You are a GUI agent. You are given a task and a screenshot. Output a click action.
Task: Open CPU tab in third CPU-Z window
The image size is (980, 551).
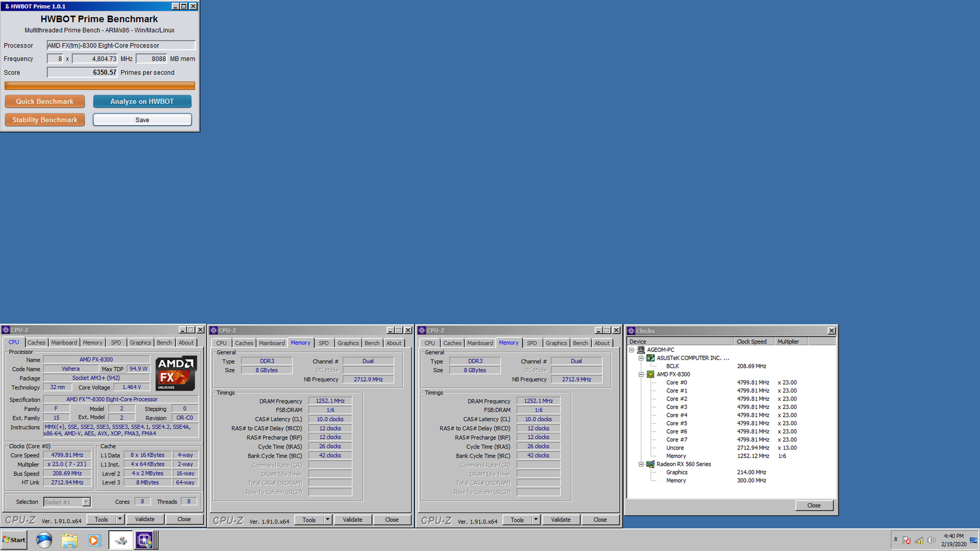(430, 343)
